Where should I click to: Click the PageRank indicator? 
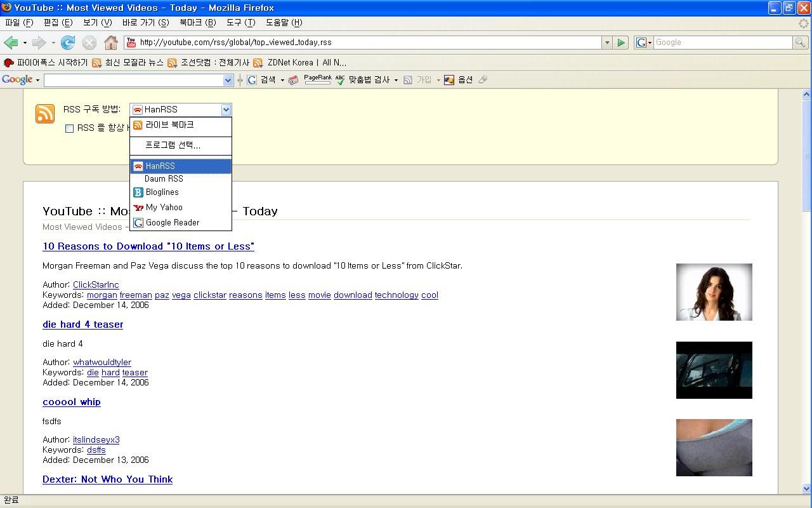click(x=317, y=79)
